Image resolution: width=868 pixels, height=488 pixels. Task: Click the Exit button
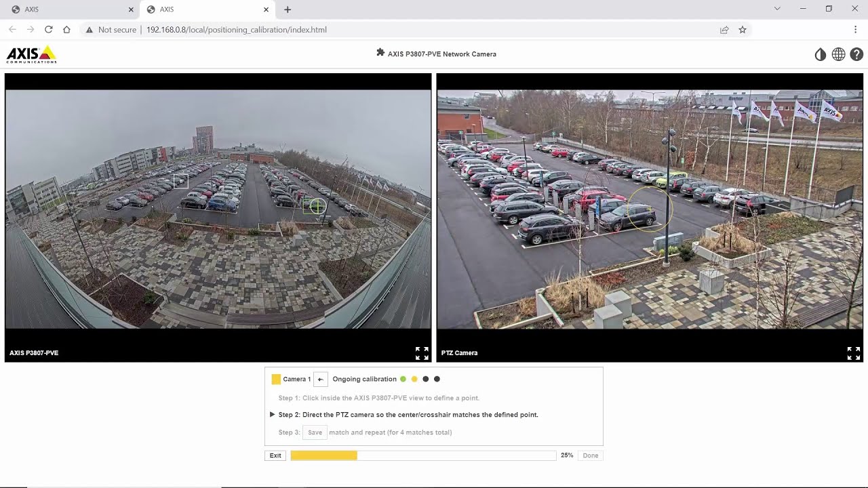(275, 455)
